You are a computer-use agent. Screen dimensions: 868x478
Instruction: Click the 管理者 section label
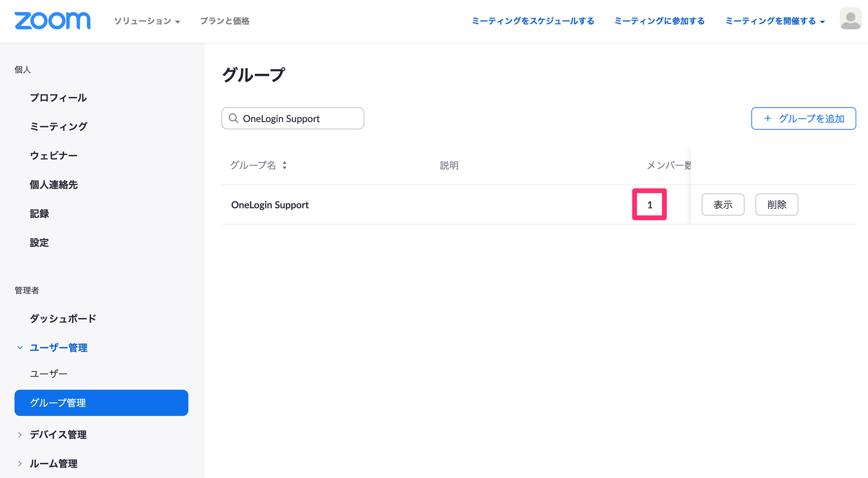[x=27, y=290]
